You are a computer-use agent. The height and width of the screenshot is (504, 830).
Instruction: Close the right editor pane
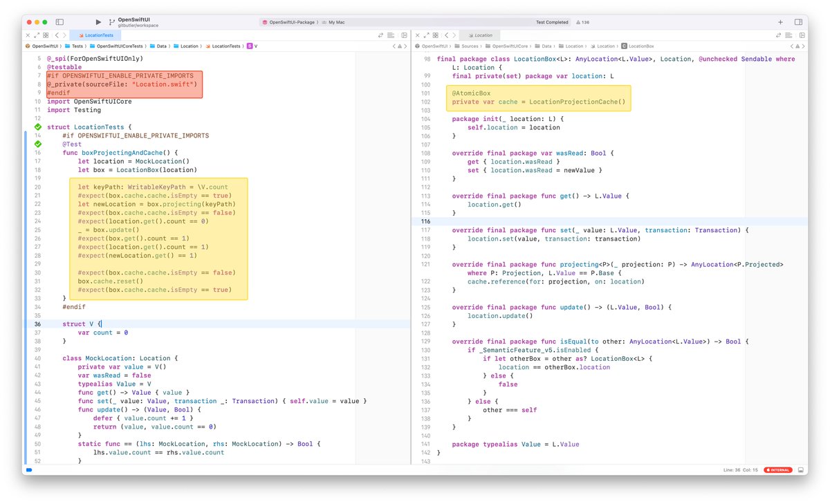point(417,35)
